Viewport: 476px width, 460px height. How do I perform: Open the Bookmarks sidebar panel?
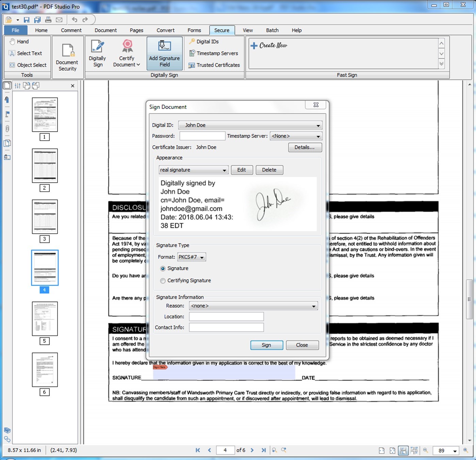tap(7, 99)
